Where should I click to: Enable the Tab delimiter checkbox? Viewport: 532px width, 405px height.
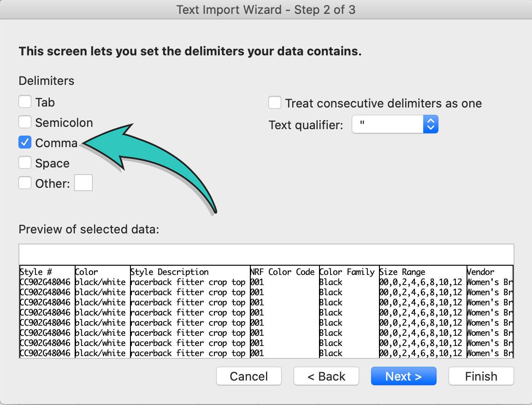[x=25, y=102]
